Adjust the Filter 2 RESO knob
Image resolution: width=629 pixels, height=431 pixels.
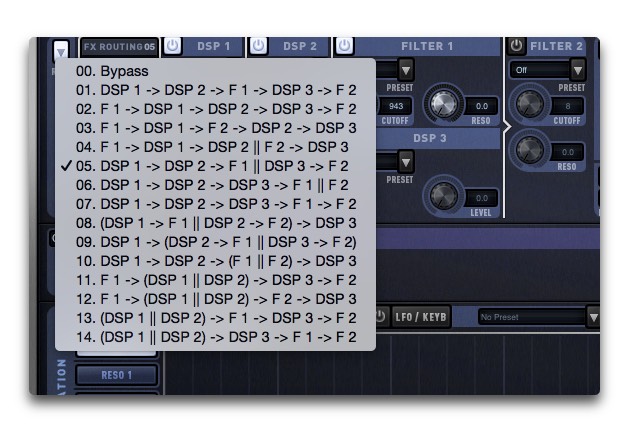pos(530,150)
